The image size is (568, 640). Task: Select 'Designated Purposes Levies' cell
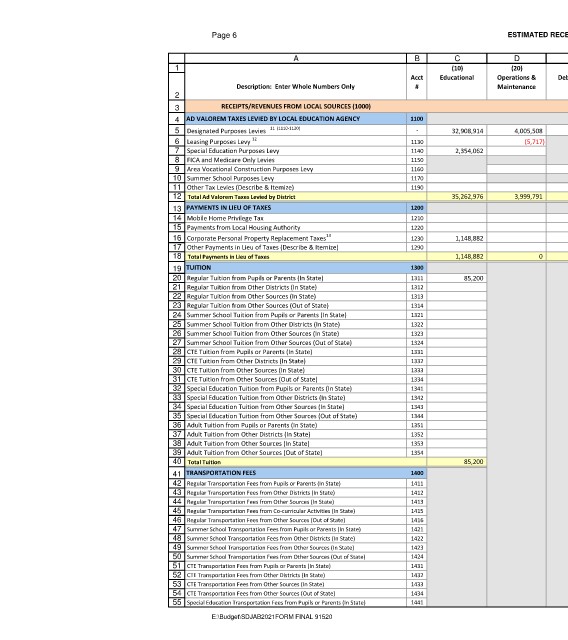click(x=295, y=131)
